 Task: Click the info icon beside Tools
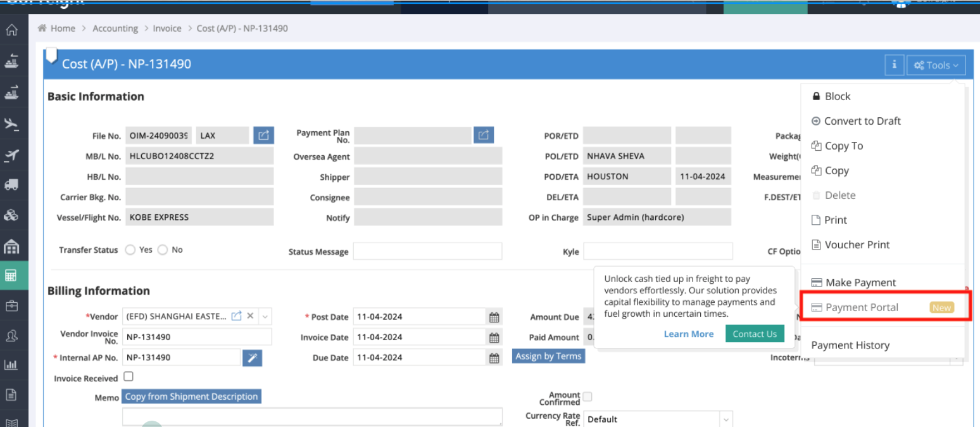pos(894,65)
